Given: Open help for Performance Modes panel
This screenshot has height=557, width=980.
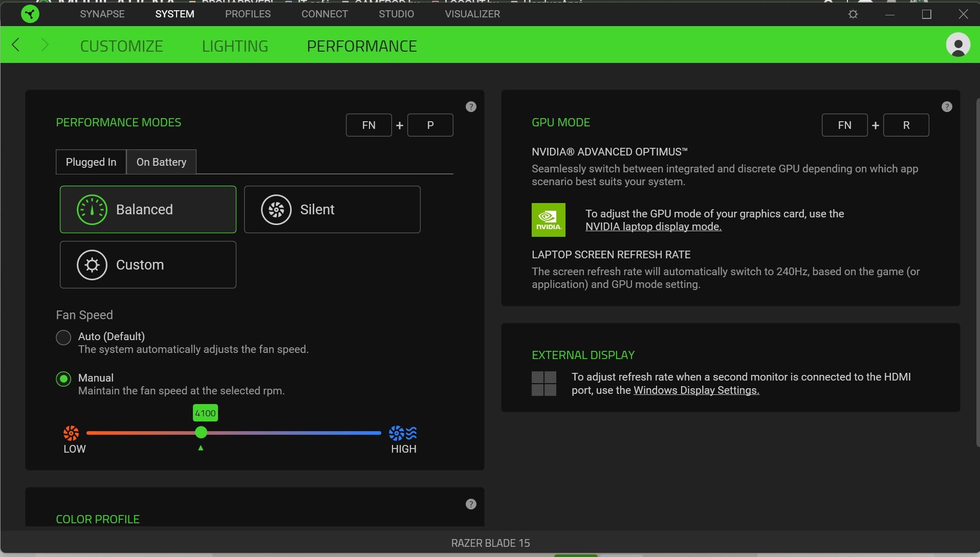Looking at the screenshot, I should [471, 106].
